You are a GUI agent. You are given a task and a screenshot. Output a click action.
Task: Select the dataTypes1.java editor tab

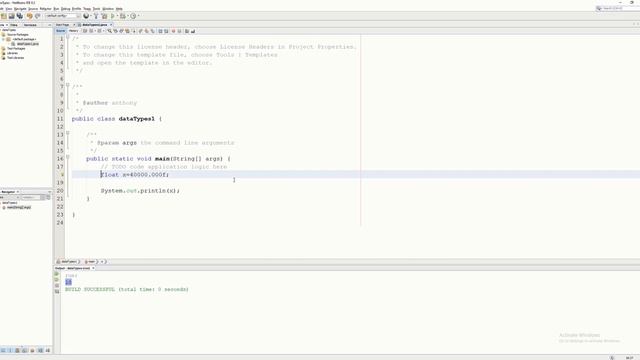point(95,25)
